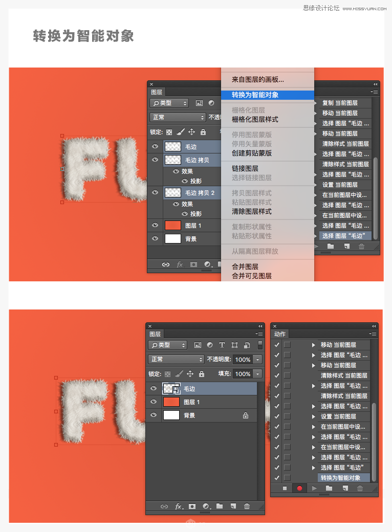Open panel menu icon of lower 动作 panel
This screenshot has height=532, width=392.
click(x=373, y=334)
